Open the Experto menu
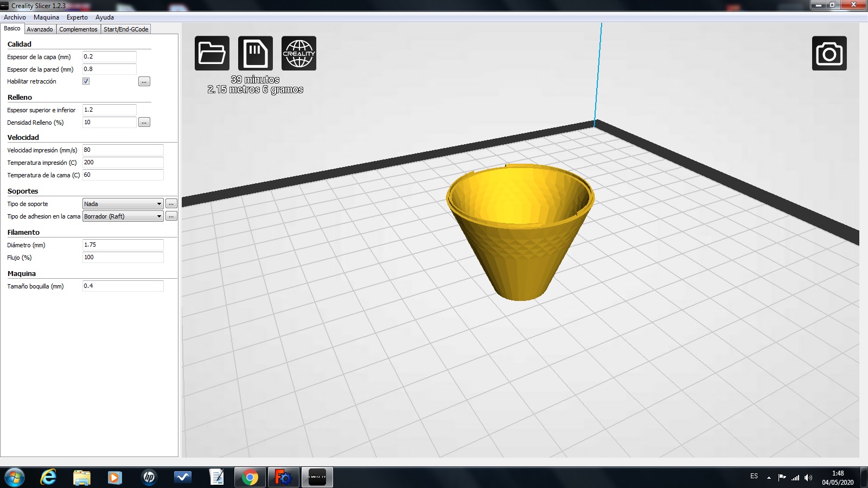Viewport: 868px width, 488px height. [77, 17]
